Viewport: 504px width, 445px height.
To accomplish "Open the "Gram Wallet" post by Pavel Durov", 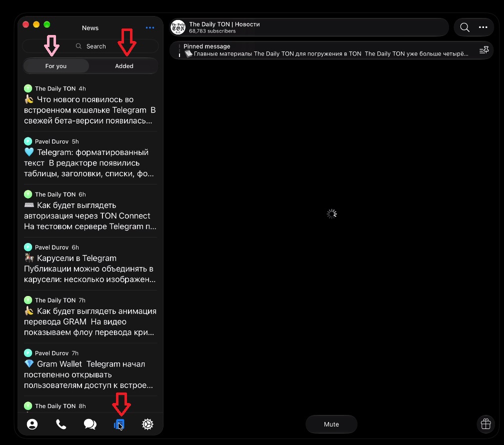I will pyautogui.click(x=90, y=369).
